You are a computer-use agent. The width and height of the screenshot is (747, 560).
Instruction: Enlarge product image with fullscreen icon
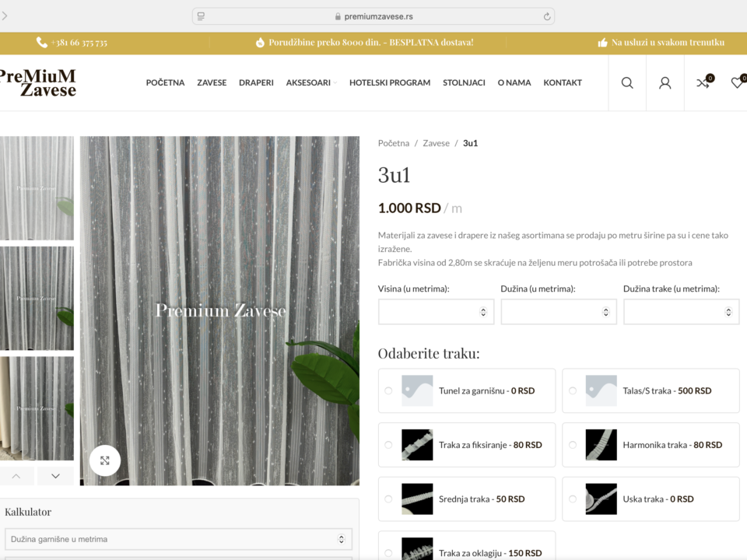[x=105, y=460]
